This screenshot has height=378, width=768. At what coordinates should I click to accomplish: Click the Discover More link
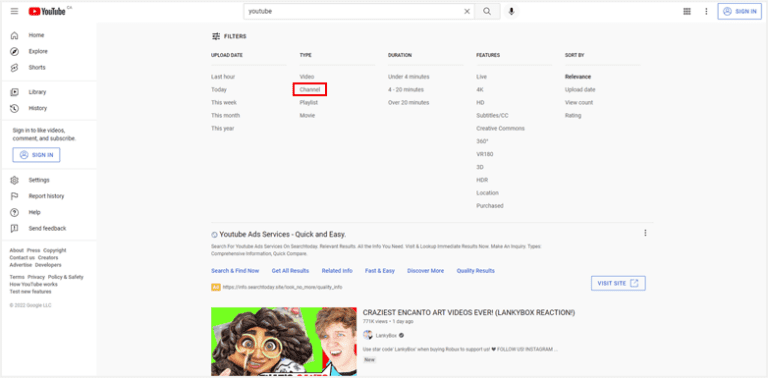coord(426,271)
